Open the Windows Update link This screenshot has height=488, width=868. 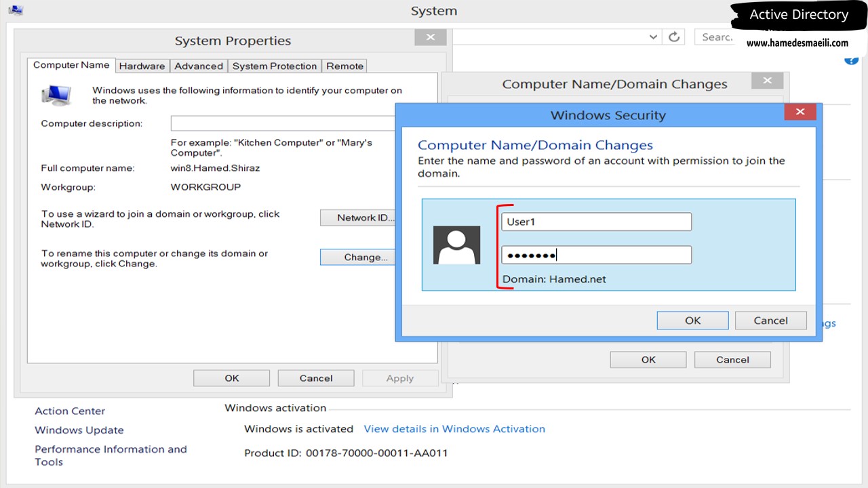pos(79,430)
